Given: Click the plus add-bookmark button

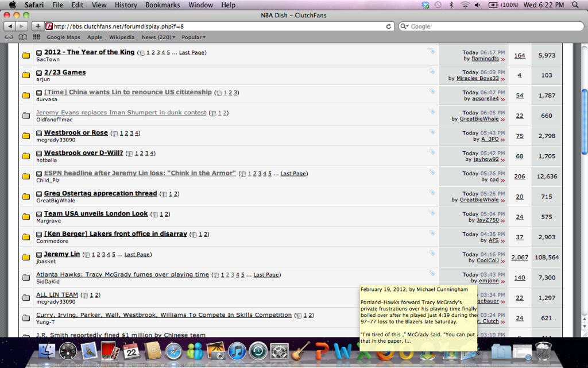Looking at the screenshot, I should point(37,26).
